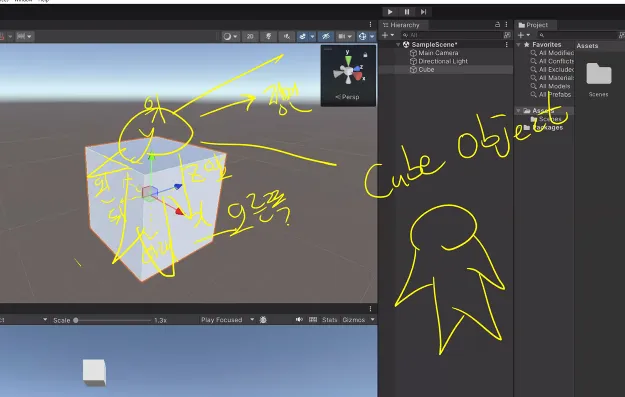
Task: Click the blue Z axis of orientation gizmo
Action: (x=358, y=68)
